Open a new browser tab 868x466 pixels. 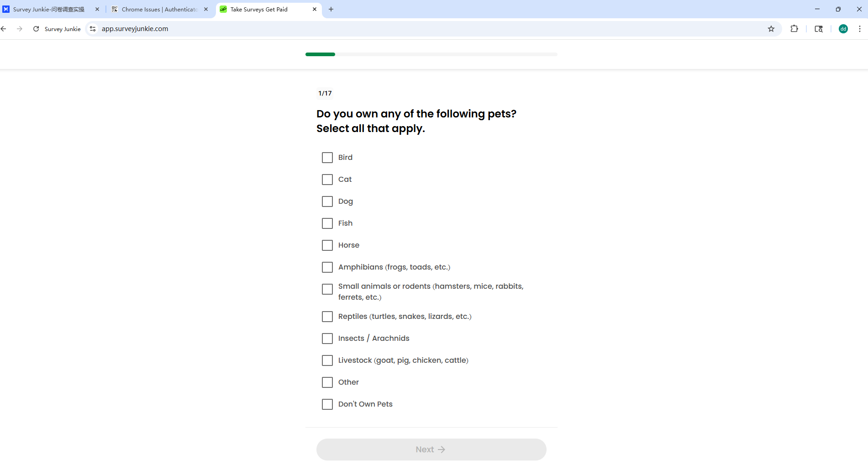pos(331,9)
